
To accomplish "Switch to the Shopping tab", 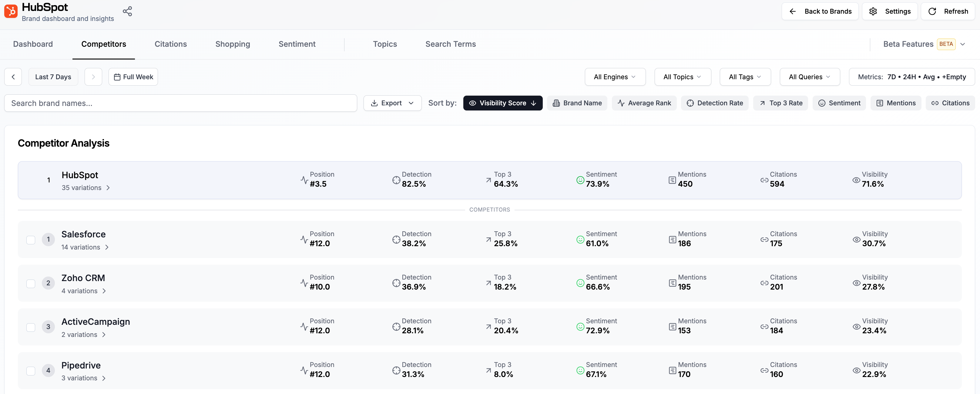I will (233, 44).
